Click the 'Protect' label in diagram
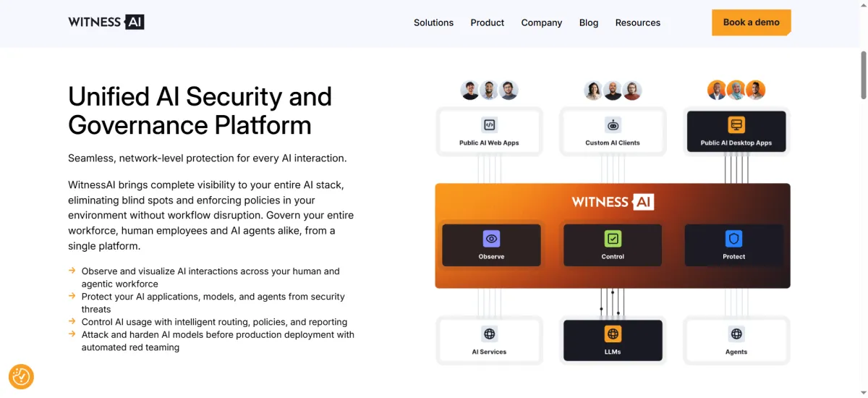This screenshot has height=398, width=868. point(733,256)
